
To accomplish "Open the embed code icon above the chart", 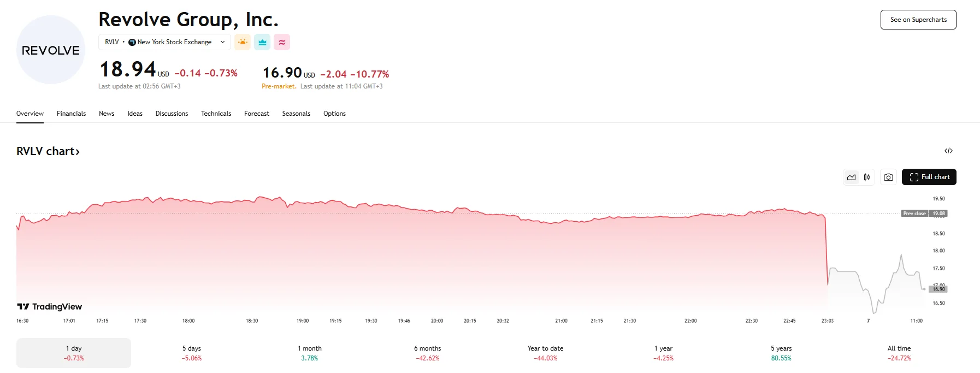I will (949, 151).
